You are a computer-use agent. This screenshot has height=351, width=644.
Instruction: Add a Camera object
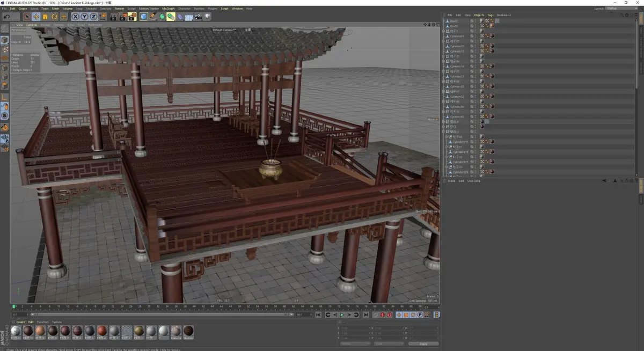point(198,17)
